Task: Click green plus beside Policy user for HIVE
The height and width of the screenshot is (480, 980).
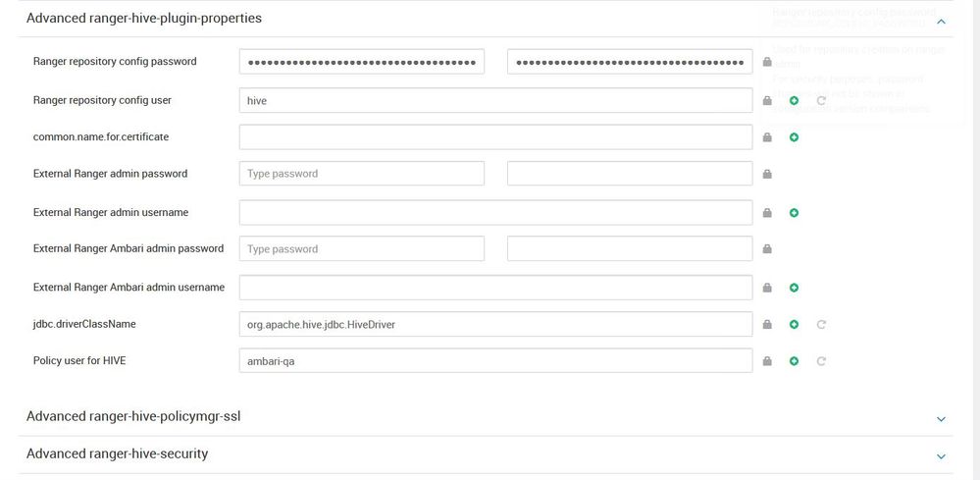Action: 794,361
